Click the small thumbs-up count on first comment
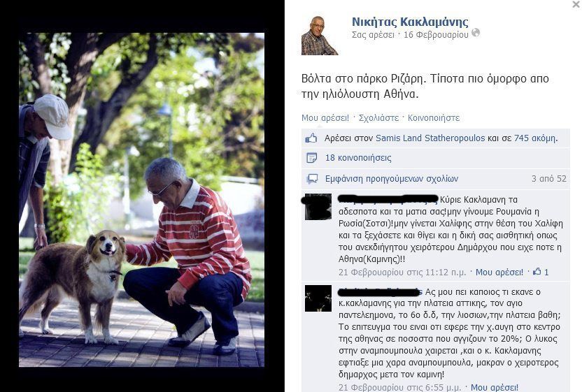Viewport: 582px width, 392px height. tap(541, 272)
